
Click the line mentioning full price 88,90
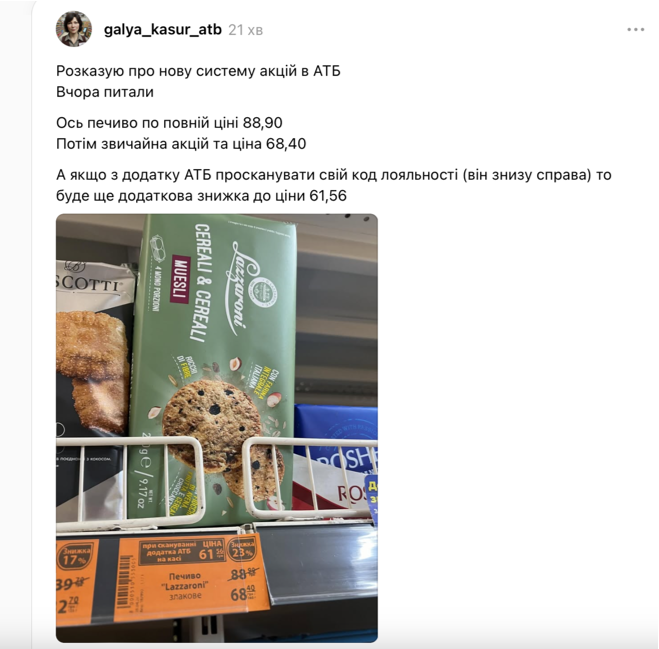(x=169, y=123)
